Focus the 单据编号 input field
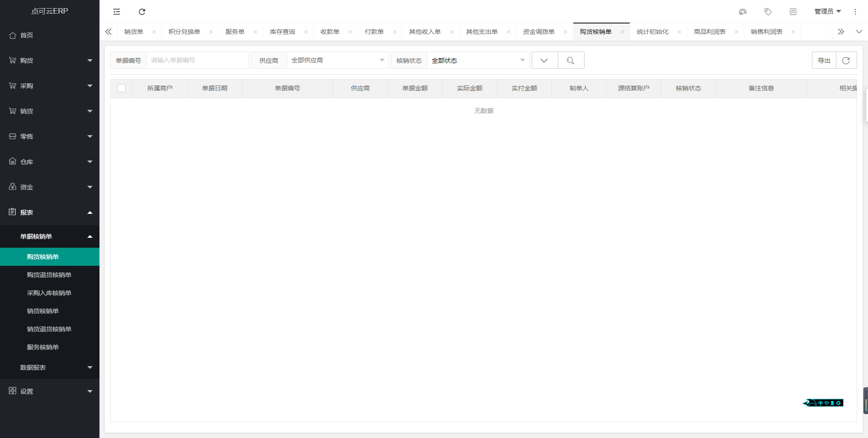Viewport: 868px width, 438px height. click(197, 60)
